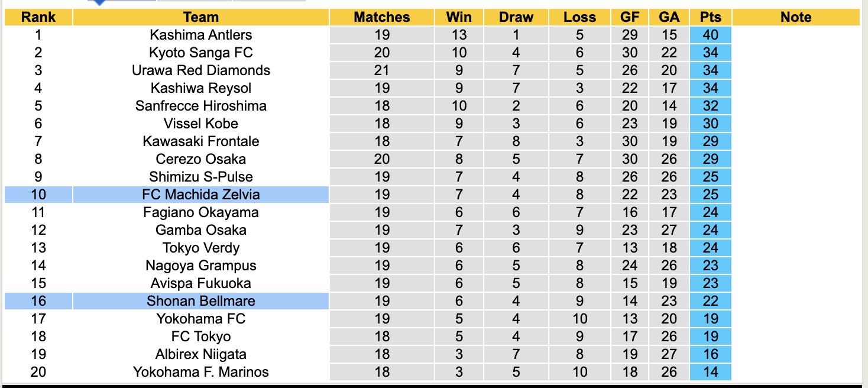Screen dimensions: 868x388
Task: Click Albirex Niigata team name
Action: point(201,354)
